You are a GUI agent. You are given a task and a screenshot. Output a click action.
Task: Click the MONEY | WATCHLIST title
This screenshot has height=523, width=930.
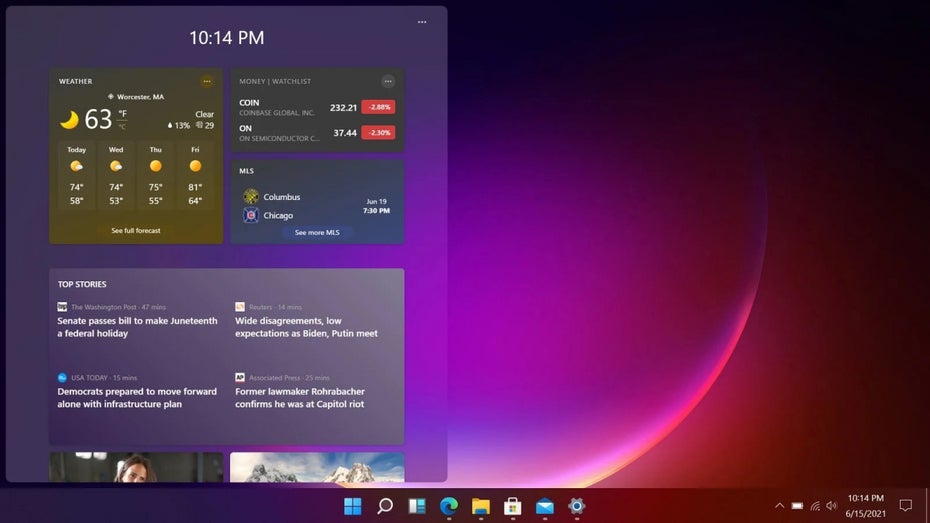275,81
